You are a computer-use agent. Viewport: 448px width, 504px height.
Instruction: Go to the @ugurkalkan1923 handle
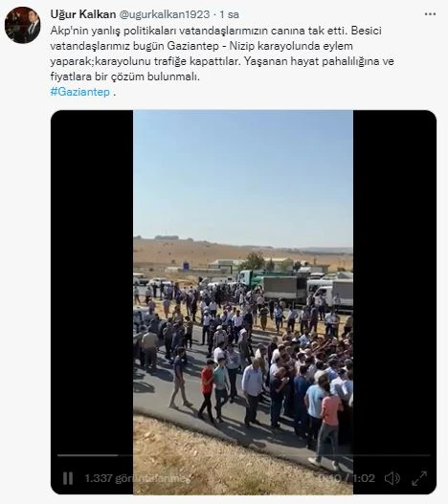165,14
